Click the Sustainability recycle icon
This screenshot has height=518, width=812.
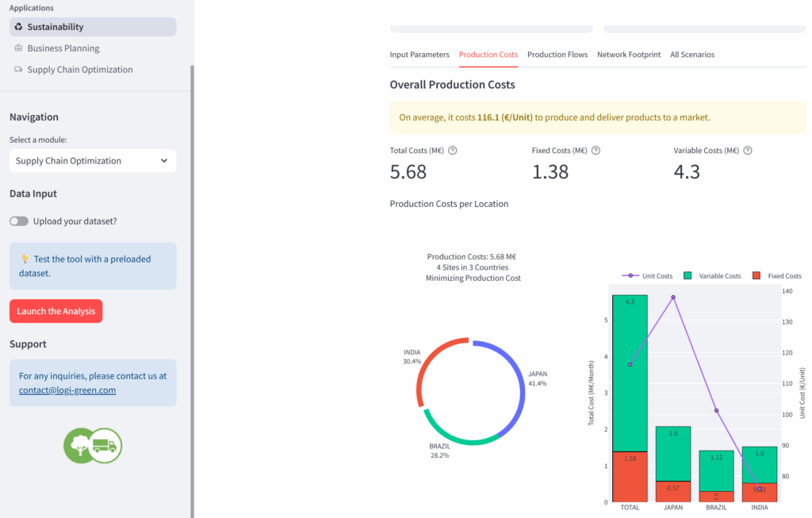click(x=18, y=27)
